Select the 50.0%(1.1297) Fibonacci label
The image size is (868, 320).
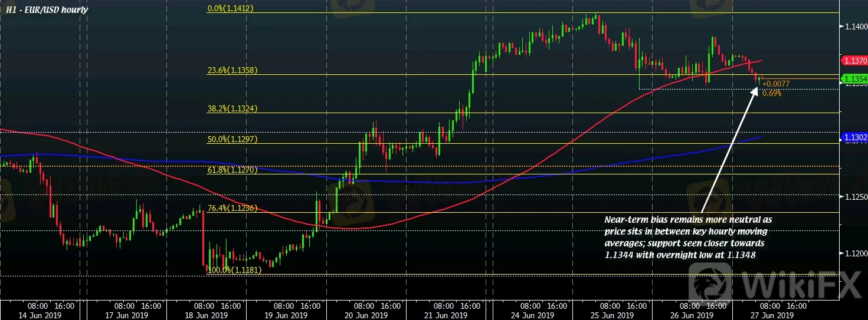[x=232, y=139]
